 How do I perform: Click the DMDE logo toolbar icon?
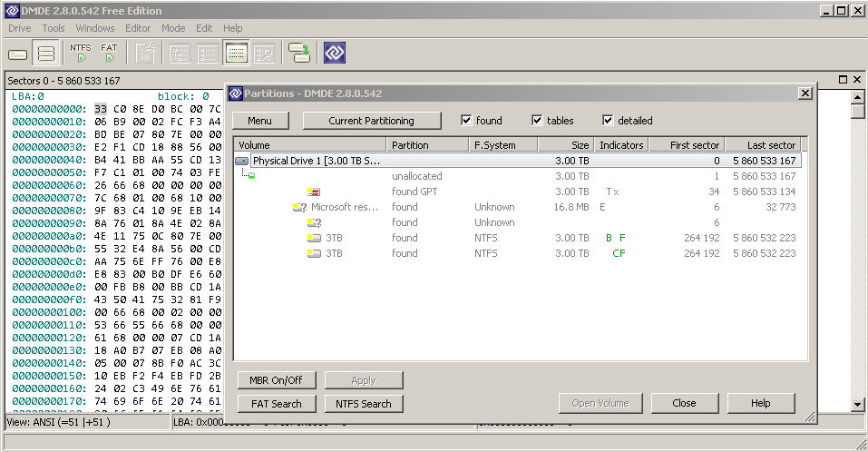click(335, 54)
